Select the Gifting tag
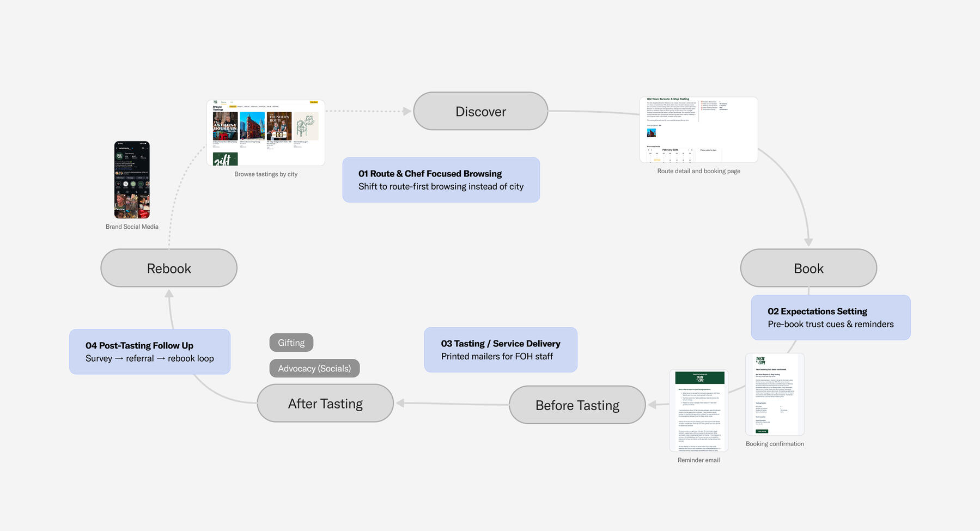Viewport: 980px width, 531px height. pyautogui.click(x=291, y=343)
